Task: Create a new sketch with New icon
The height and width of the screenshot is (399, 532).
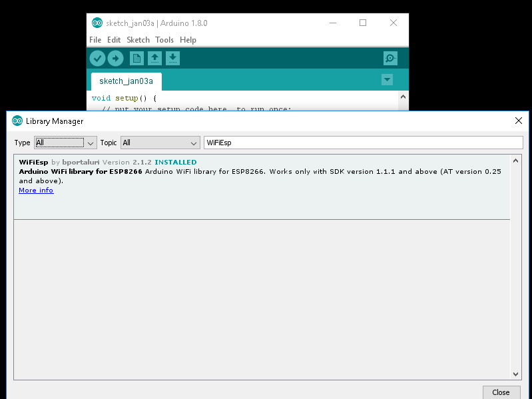Action: coord(136,59)
